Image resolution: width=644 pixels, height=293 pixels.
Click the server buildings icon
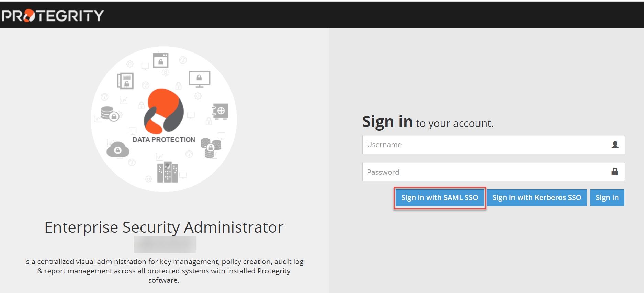pos(167,172)
